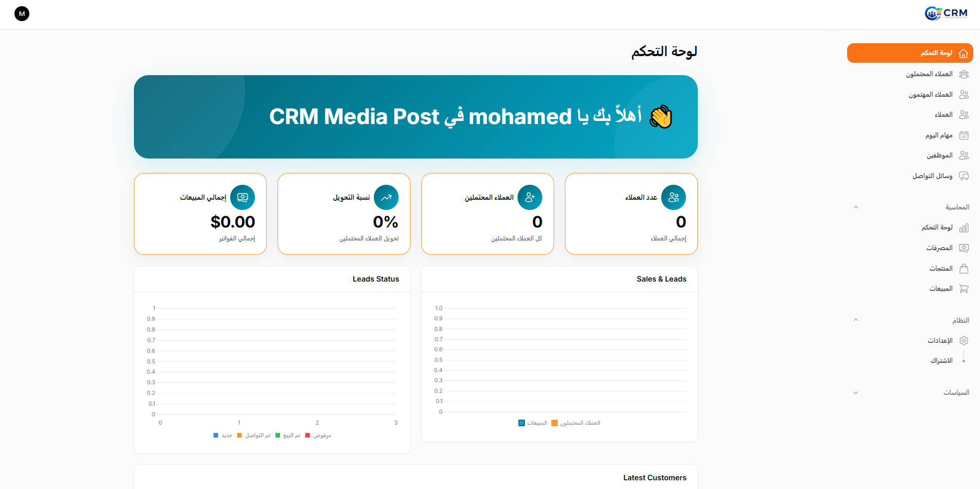The image size is (980, 489).
Task: Click the نسبة التحويل trend card icon
Action: pos(386,197)
